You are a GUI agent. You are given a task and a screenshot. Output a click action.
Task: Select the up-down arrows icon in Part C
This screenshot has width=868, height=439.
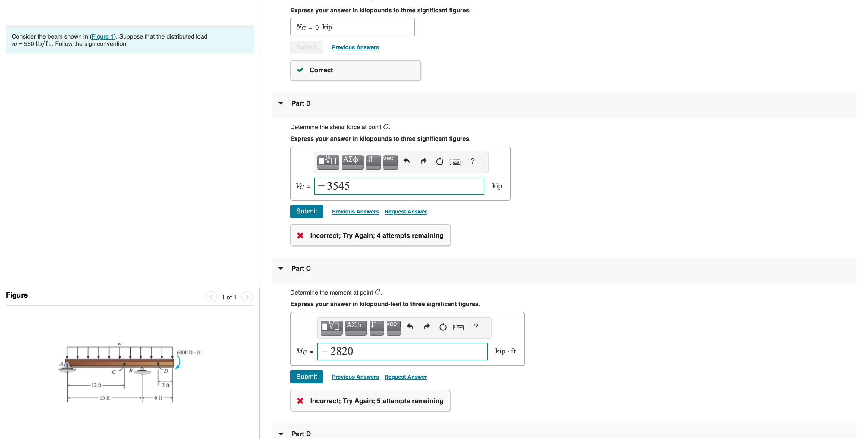click(376, 327)
